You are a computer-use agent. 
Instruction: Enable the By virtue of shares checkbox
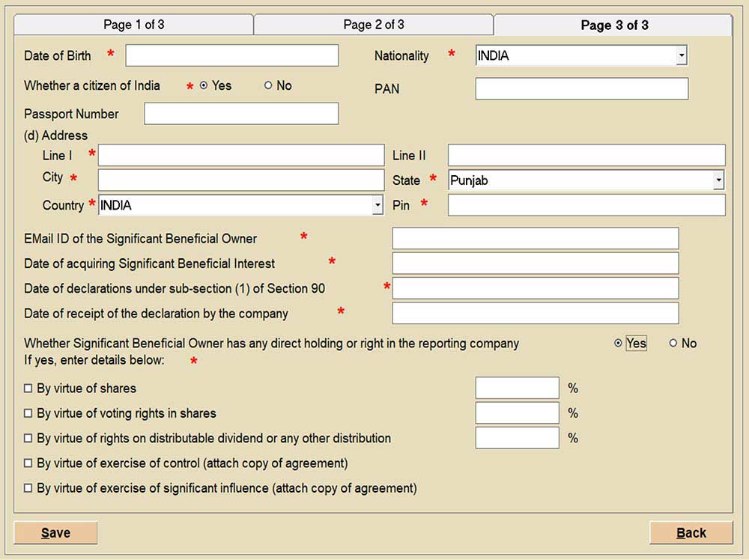pyautogui.click(x=28, y=389)
